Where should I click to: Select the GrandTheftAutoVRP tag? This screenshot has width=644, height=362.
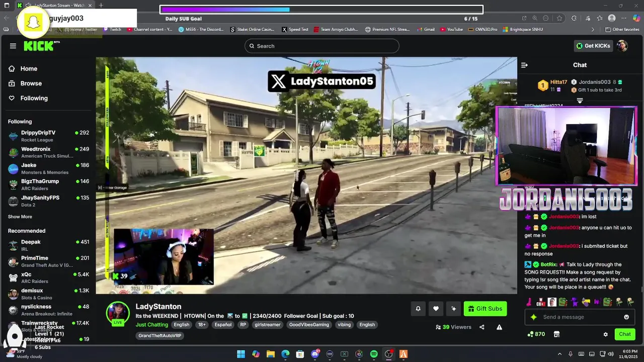(x=160, y=335)
